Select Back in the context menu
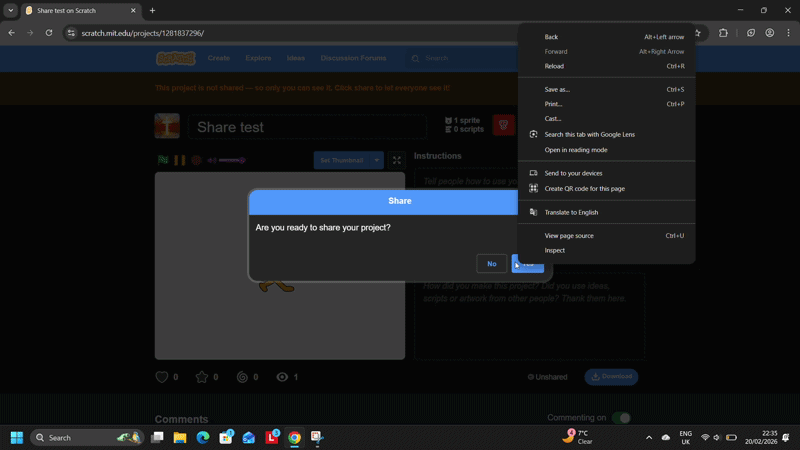The height and width of the screenshot is (450, 800). point(607,37)
